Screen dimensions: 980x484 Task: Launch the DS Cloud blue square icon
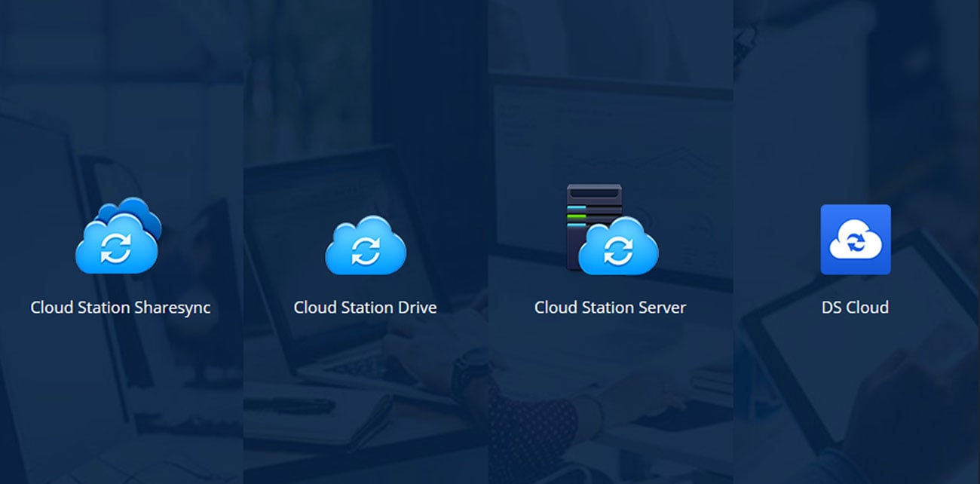pyautogui.click(x=856, y=240)
